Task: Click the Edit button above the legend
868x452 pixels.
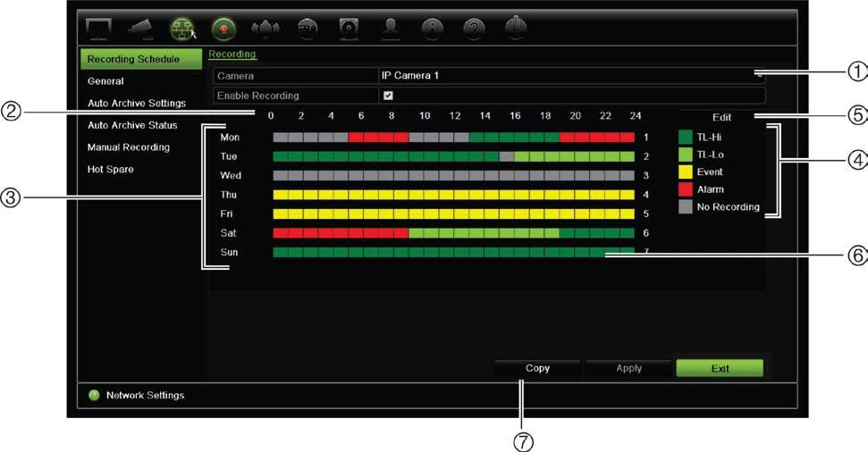Action: coord(721,117)
